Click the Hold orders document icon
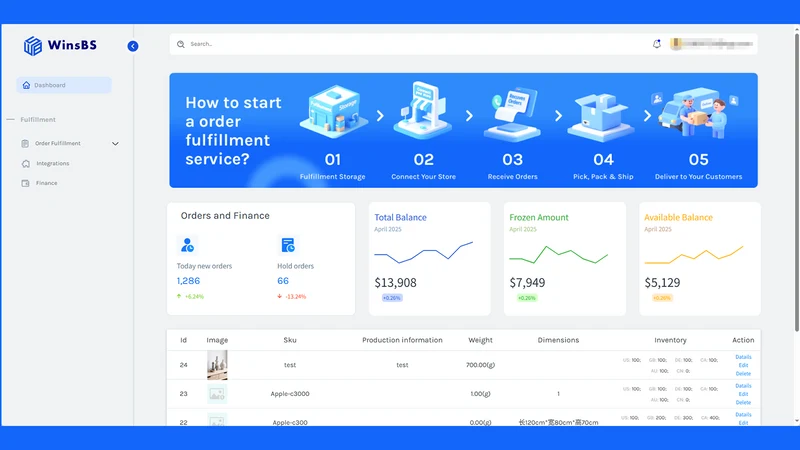The width and height of the screenshot is (800, 450). click(x=288, y=245)
